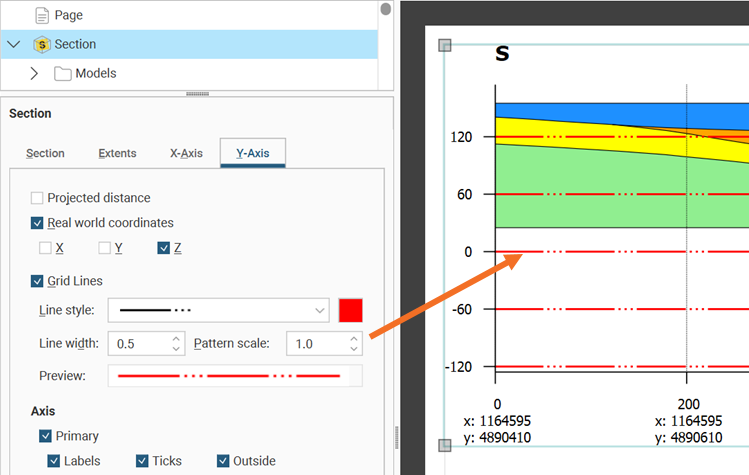The image size is (749, 475).
Task: Disable the Z coordinate checkbox
Action: (x=164, y=248)
